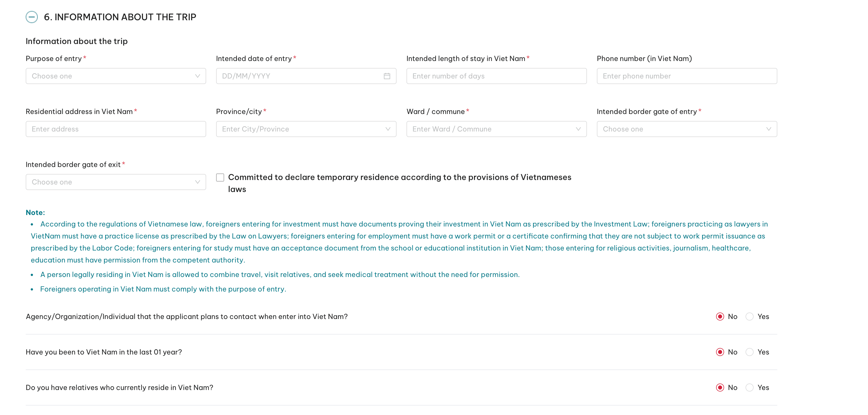This screenshot has height=415, width=868.
Task: Select No for Agency/Organization contact question
Action: pyautogui.click(x=720, y=316)
